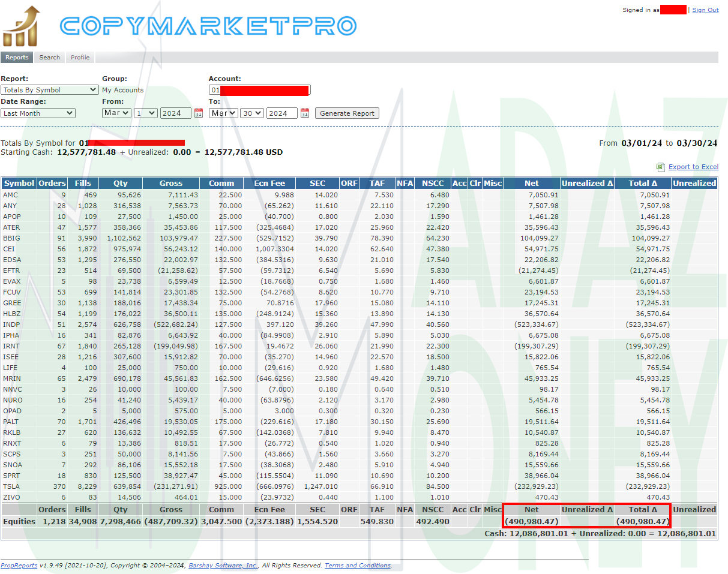Sort by the top Total Δ column header
728x574 pixels.
tap(643, 184)
